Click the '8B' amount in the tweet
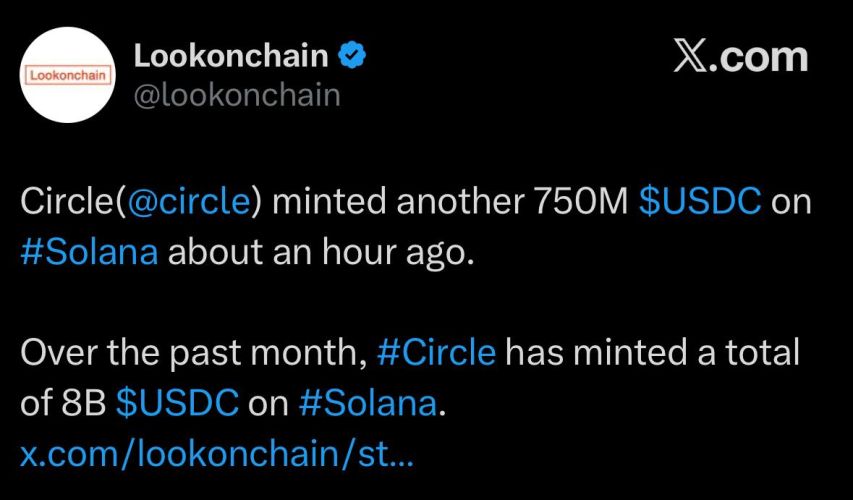Image resolution: width=853 pixels, height=500 pixels. 85,403
